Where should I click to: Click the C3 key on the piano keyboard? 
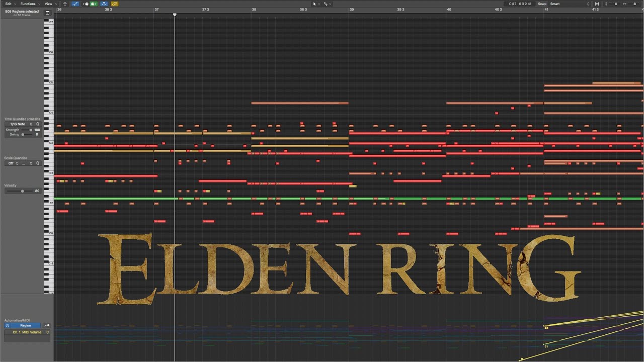click(49, 143)
